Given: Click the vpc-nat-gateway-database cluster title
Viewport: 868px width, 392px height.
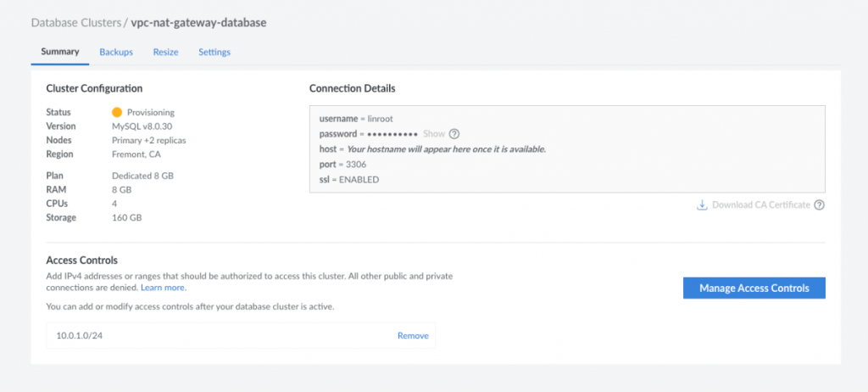Looking at the screenshot, I should 198,22.
